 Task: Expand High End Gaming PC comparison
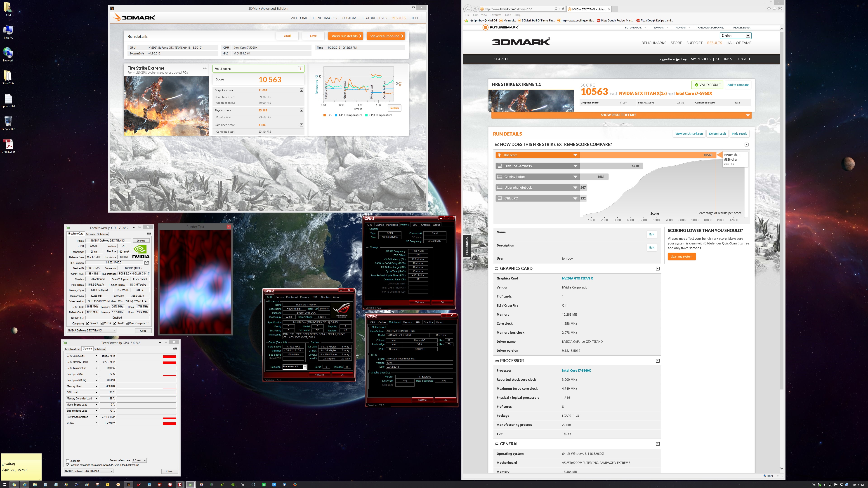576,166
